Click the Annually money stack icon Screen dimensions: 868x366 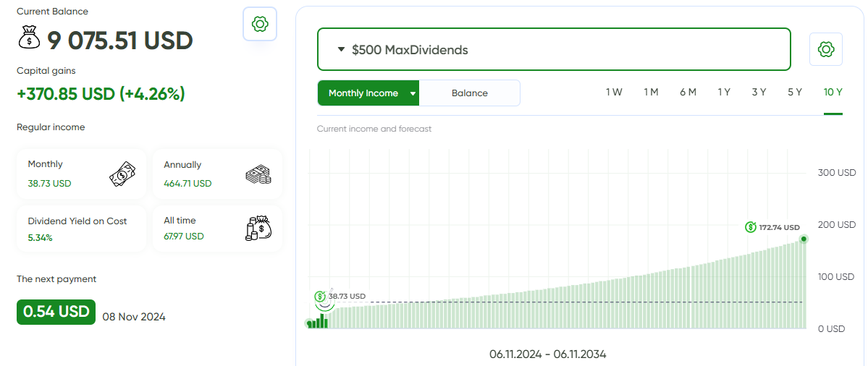[258, 175]
